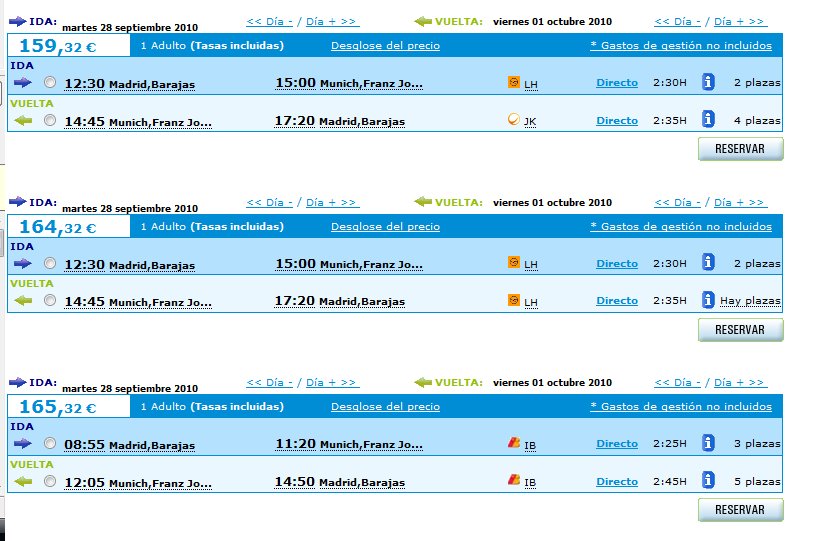Image resolution: width=813 pixels, height=541 pixels.
Task: Click '5 plazas' on 12:05 Iberia flight
Action: (x=757, y=481)
